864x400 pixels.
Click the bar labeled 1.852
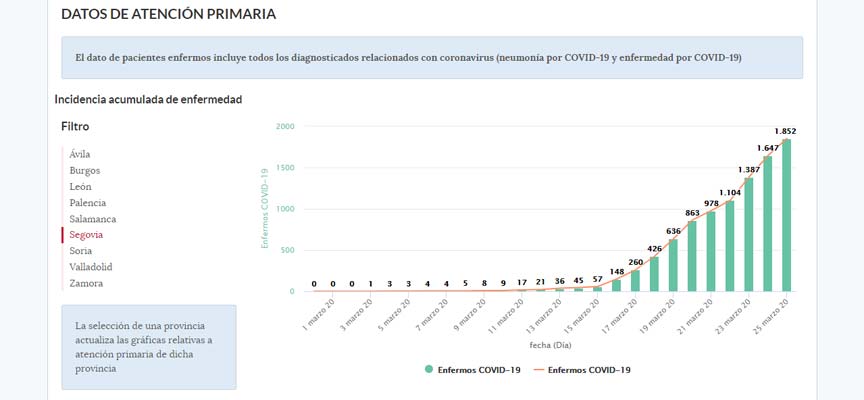point(786,215)
